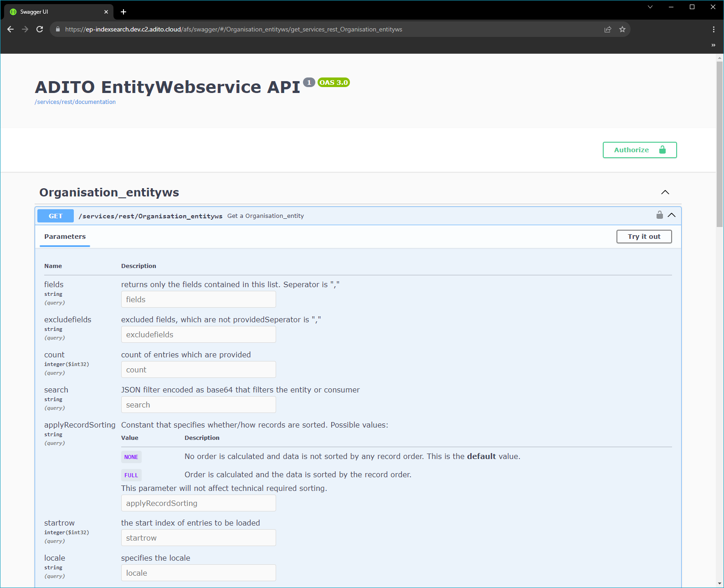
Task: Collapse the Organisation_entityws section
Action: (665, 192)
